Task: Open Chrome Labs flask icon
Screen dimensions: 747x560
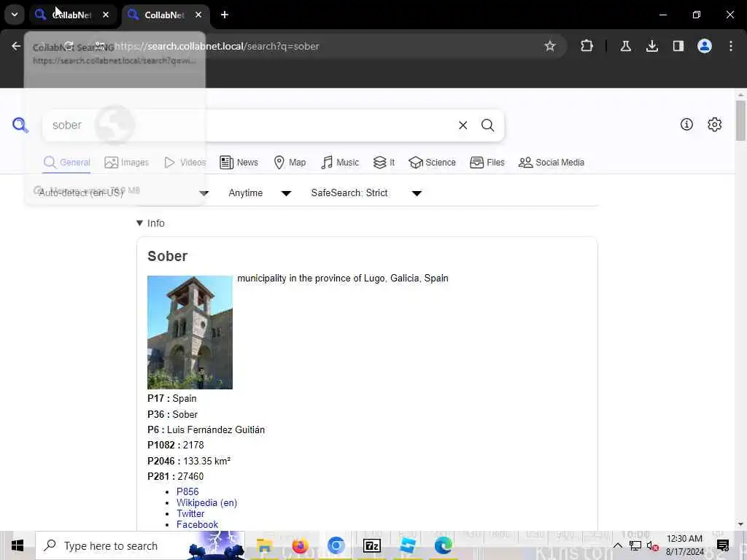Action: coord(625,46)
